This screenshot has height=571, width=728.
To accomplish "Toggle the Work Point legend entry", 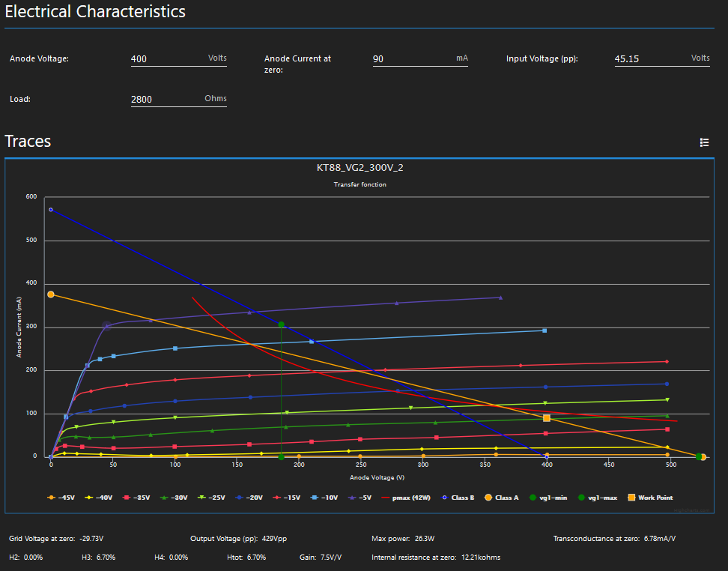I will [649, 498].
